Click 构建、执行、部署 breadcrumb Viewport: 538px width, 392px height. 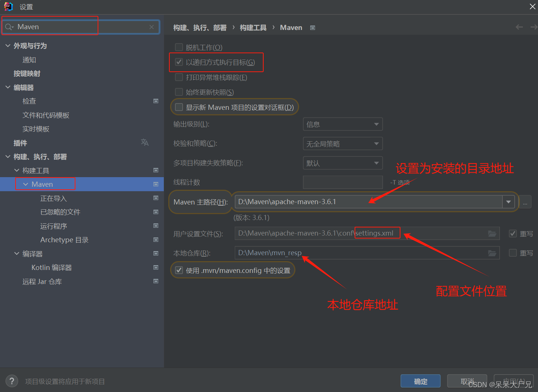(x=200, y=28)
